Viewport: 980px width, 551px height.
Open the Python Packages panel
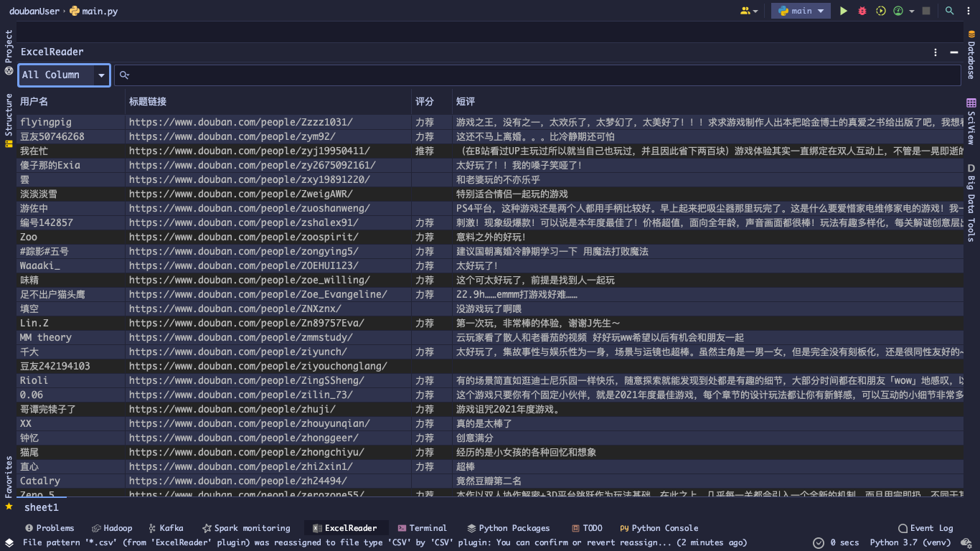(509, 528)
